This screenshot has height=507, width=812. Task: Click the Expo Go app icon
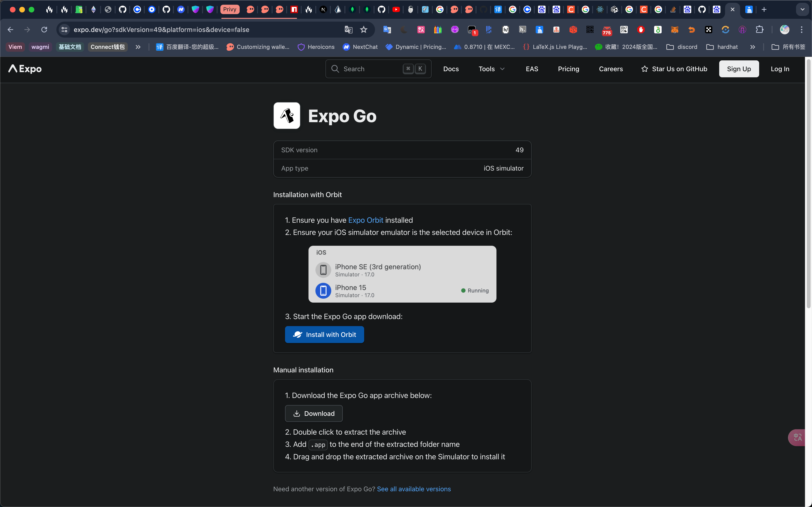(x=287, y=116)
